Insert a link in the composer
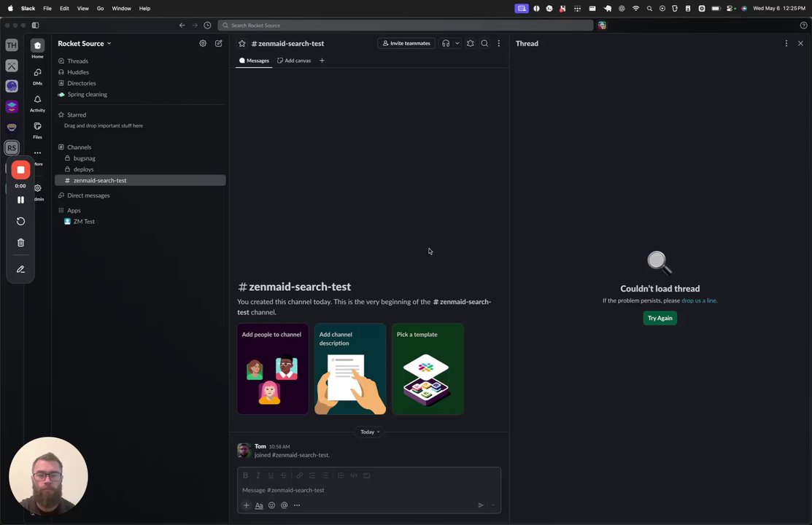This screenshot has width=812, height=525. tap(299, 475)
